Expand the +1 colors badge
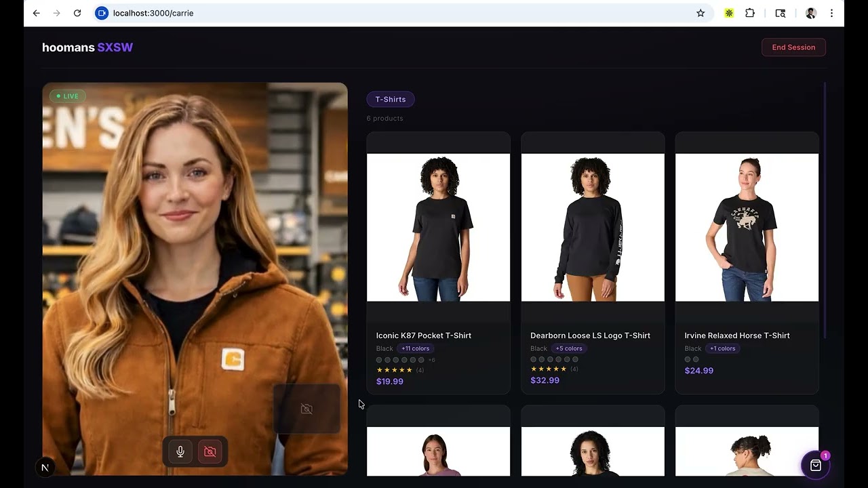Image resolution: width=868 pixels, height=488 pixels. [722, 348]
